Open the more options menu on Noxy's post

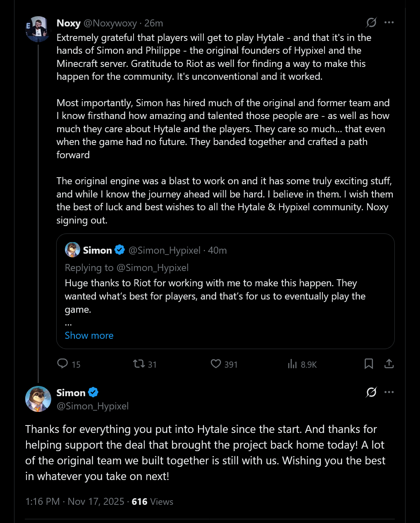pos(389,23)
